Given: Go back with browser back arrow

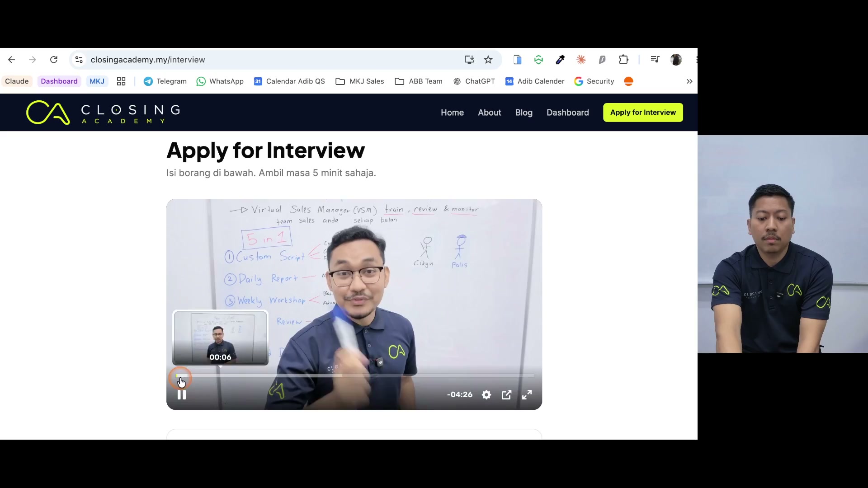Looking at the screenshot, I should [12, 60].
